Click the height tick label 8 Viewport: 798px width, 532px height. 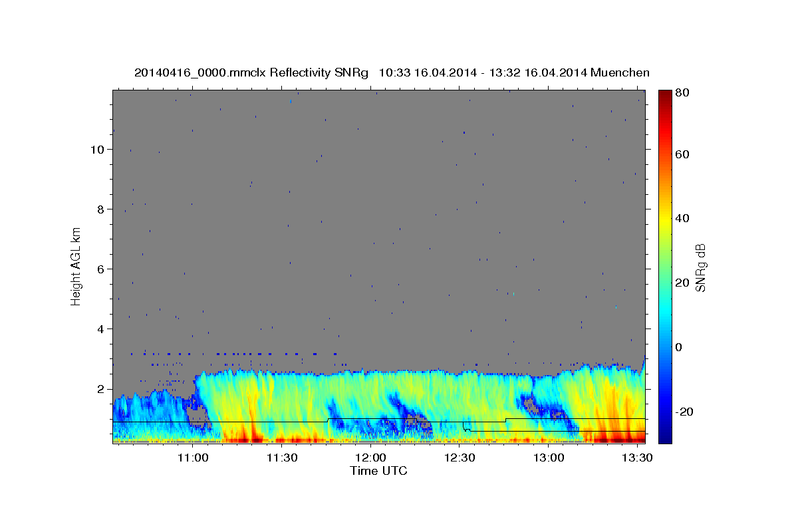[x=100, y=209]
